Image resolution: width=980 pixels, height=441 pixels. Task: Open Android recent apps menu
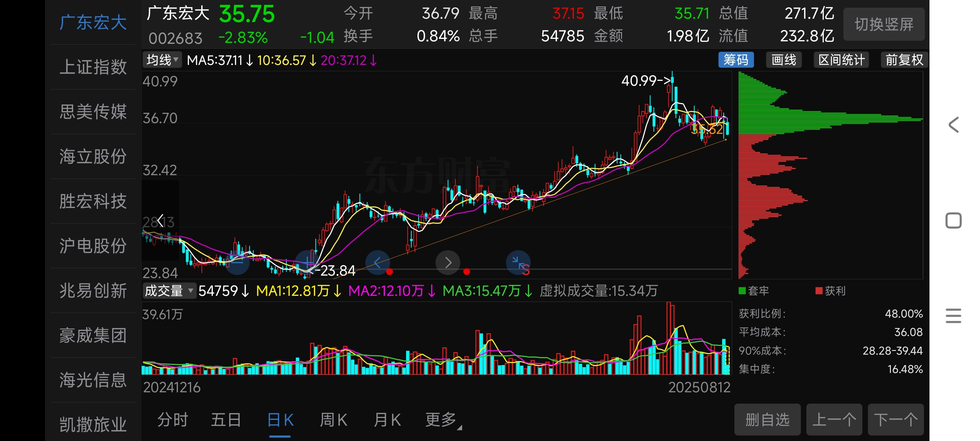coord(953,316)
